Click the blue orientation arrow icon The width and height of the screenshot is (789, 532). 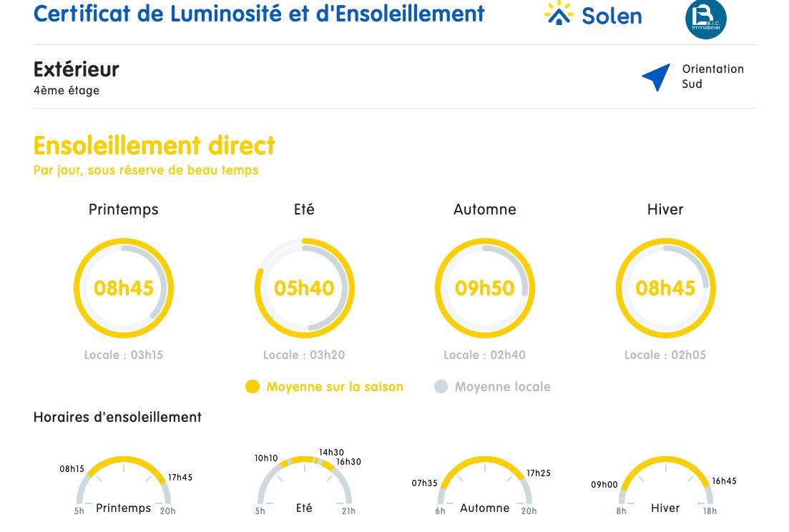pyautogui.click(x=656, y=77)
